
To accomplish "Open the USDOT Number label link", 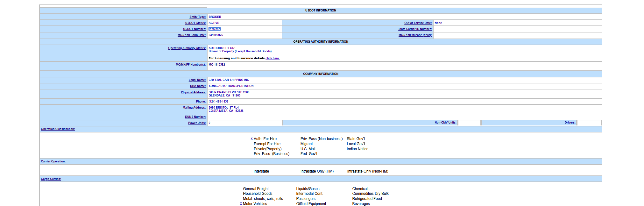I will tap(194, 29).
